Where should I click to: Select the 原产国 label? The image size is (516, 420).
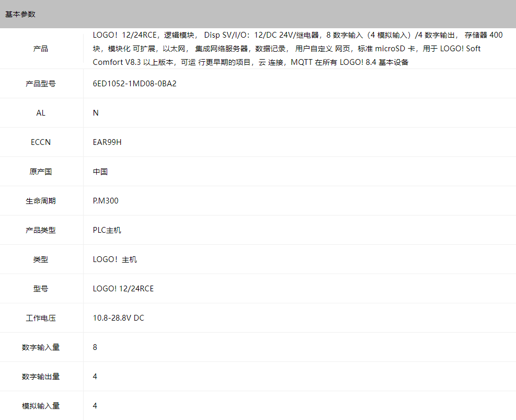coord(40,172)
